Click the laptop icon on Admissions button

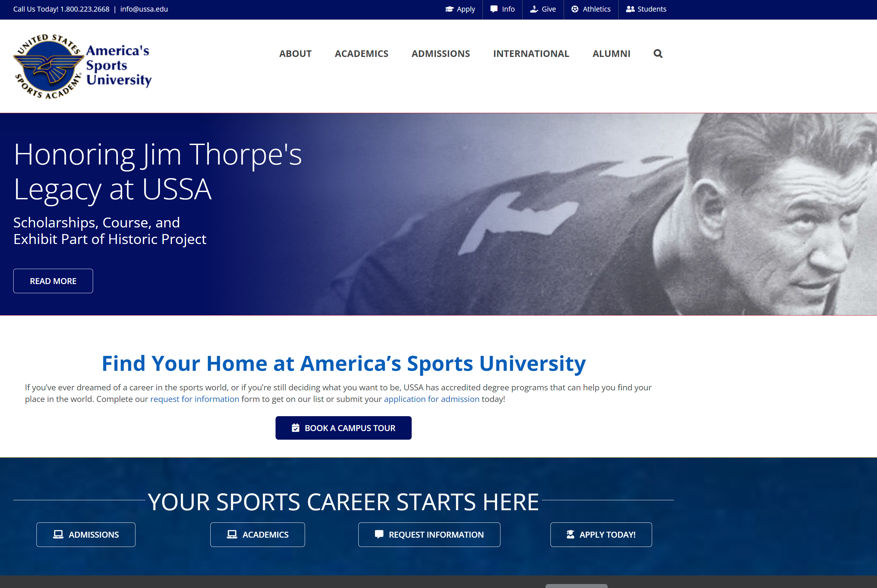coord(58,534)
